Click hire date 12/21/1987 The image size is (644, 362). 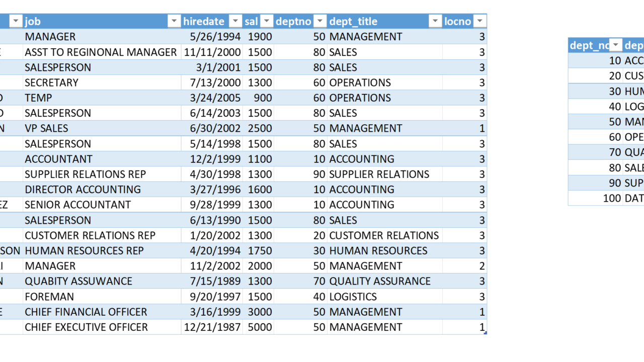click(x=212, y=327)
